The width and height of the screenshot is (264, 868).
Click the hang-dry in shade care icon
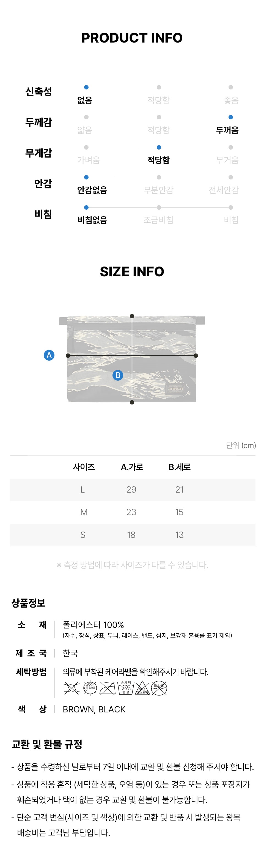tap(90, 688)
